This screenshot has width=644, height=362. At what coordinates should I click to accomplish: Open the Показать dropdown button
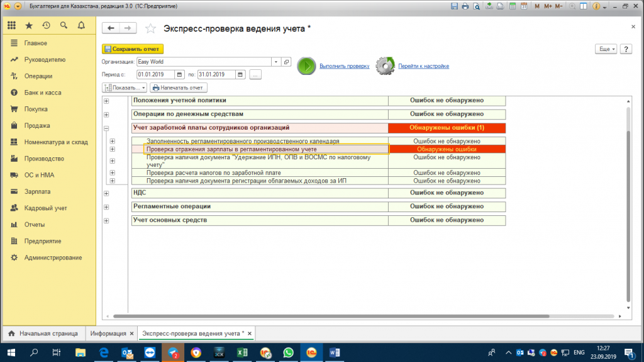click(x=125, y=88)
